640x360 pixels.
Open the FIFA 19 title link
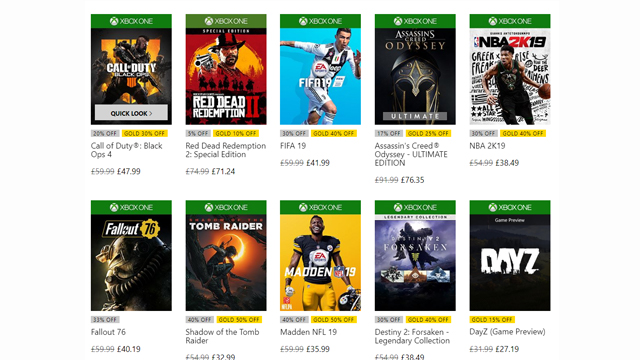[x=293, y=146]
